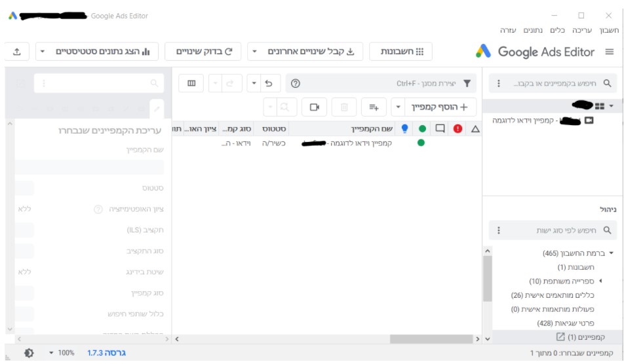Collapse ברמת החשבון (465) tree node
Viewport: 624px width, 364px height.
tap(612, 253)
